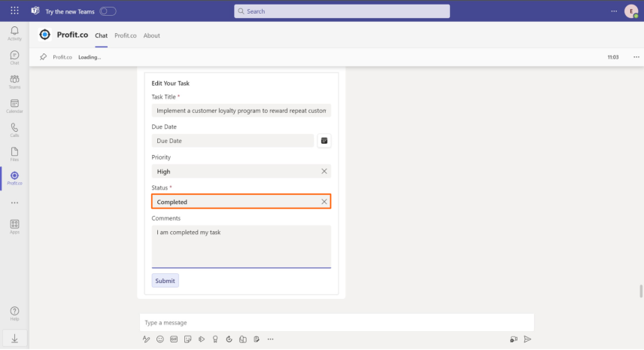The image size is (644, 350).
Task: Open Files in the sidebar
Action: click(14, 154)
